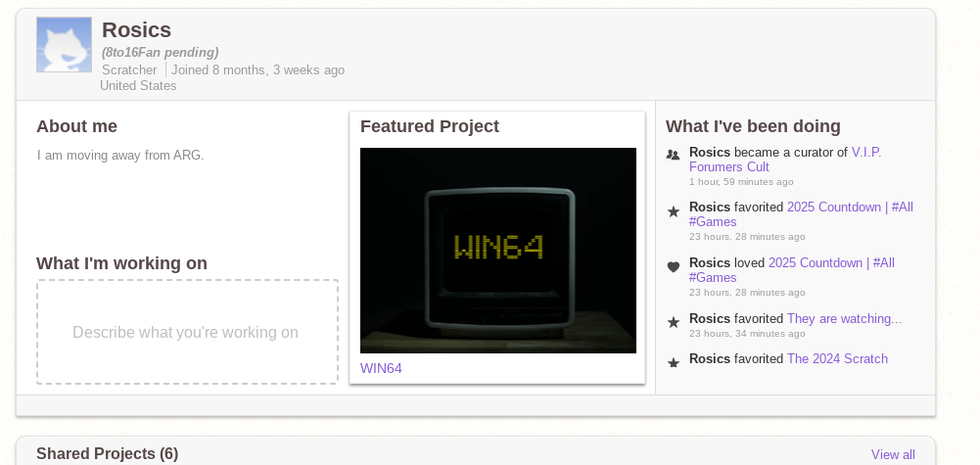This screenshot has width=980, height=465.
Task: Open the They are watching... project link
Action: [844, 318]
